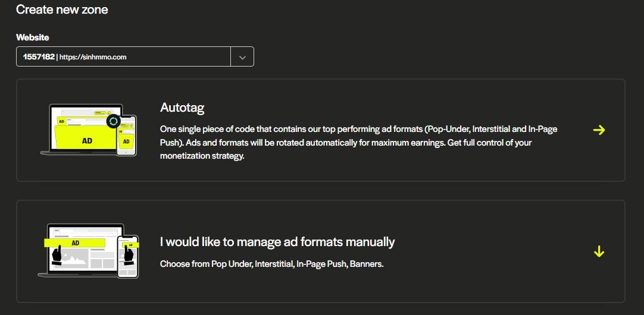Click the yellow right arrow on Autotag

[x=599, y=130]
